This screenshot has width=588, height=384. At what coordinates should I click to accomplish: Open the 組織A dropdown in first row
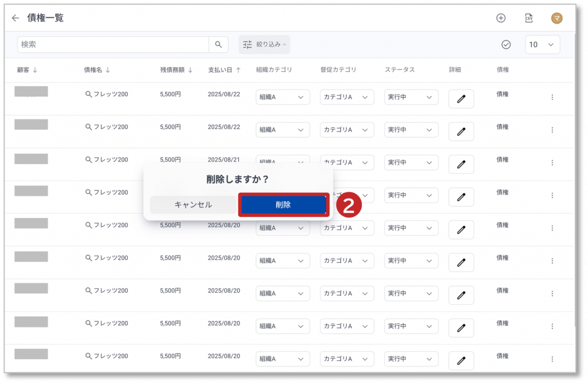coord(283,98)
